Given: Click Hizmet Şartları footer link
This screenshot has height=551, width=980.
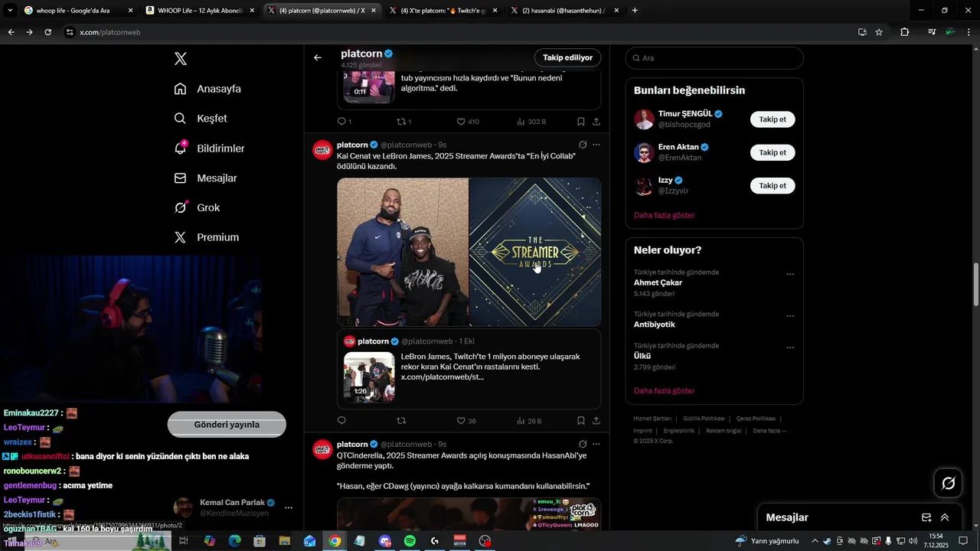Looking at the screenshot, I should [x=652, y=419].
